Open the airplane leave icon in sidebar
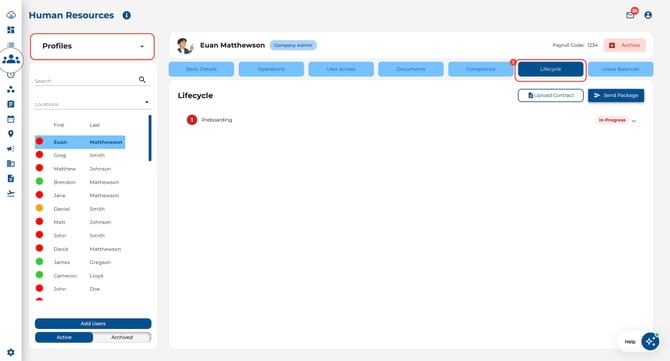 (11, 194)
